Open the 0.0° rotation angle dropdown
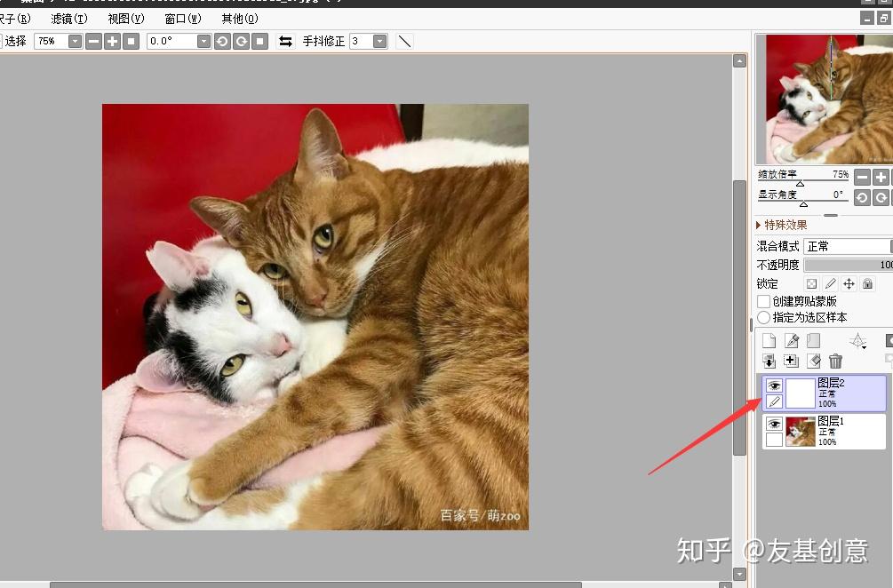Screen dimensions: 893x588 [203, 42]
